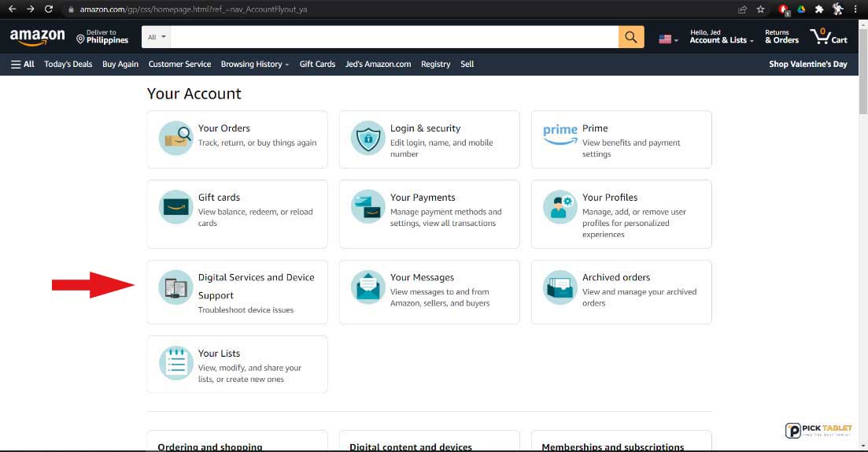The height and width of the screenshot is (452, 868).
Task: Expand Account & Lists menu
Action: pyautogui.click(x=722, y=36)
